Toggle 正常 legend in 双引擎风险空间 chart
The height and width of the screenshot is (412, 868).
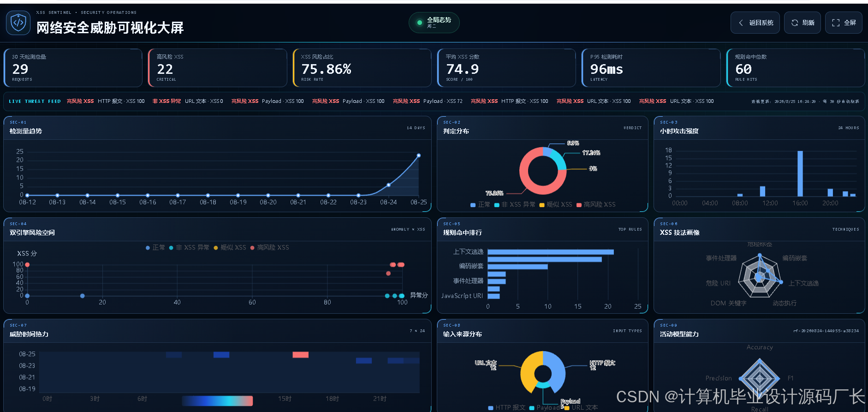coord(155,248)
